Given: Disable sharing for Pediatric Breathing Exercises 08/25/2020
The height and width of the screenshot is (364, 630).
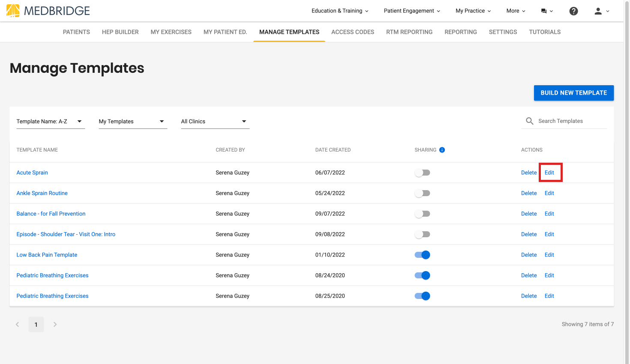Looking at the screenshot, I should 422,296.
